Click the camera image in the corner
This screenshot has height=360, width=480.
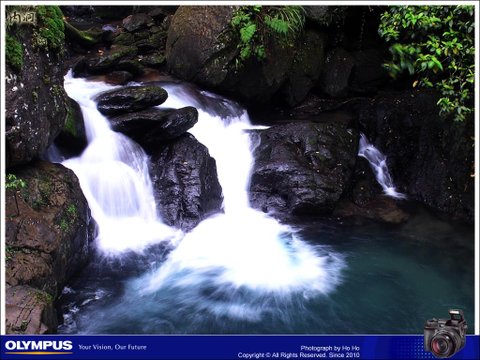446,333
